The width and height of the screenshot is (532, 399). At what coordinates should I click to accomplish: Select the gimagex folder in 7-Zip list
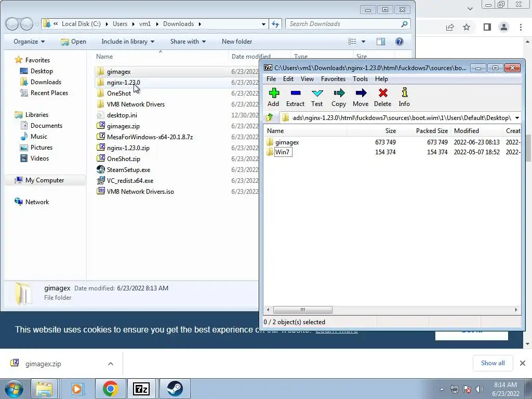coord(287,142)
